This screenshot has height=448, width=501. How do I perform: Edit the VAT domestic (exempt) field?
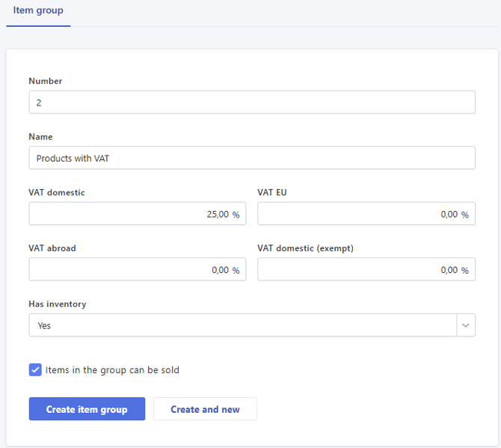pos(366,269)
